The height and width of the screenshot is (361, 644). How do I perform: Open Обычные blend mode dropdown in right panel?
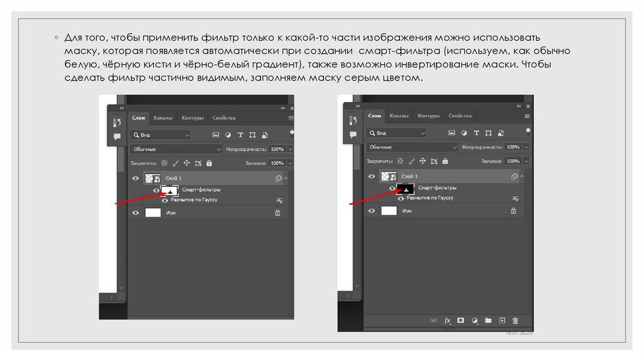tap(413, 147)
